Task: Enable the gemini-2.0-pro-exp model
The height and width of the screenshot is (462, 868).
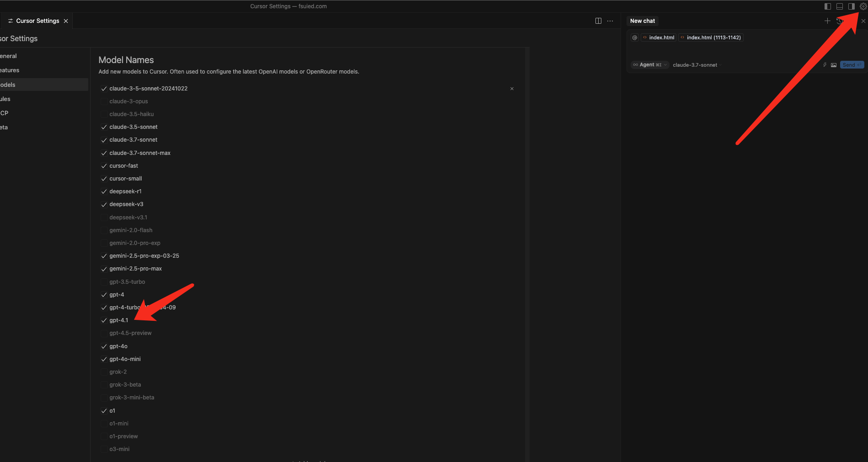Action: coord(104,243)
